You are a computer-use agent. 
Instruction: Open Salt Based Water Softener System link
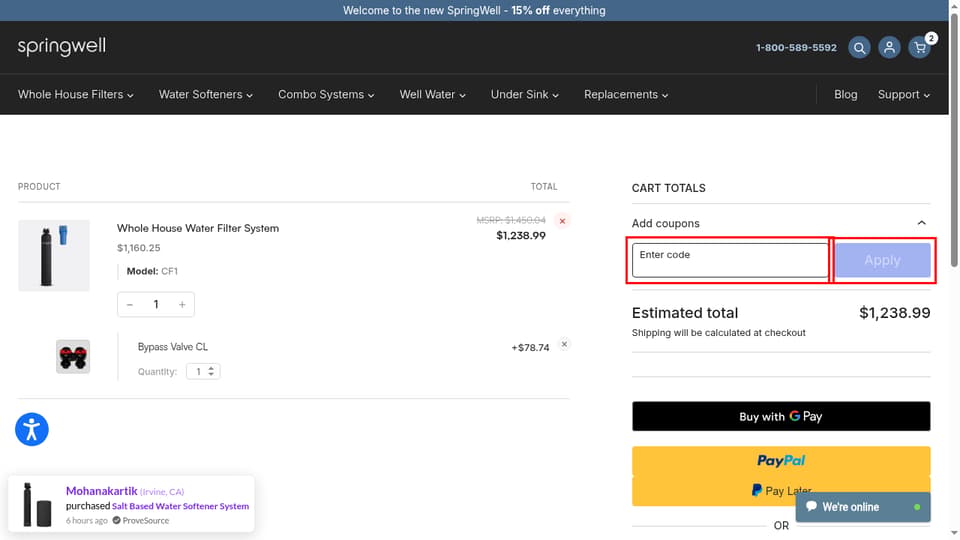tap(181, 506)
